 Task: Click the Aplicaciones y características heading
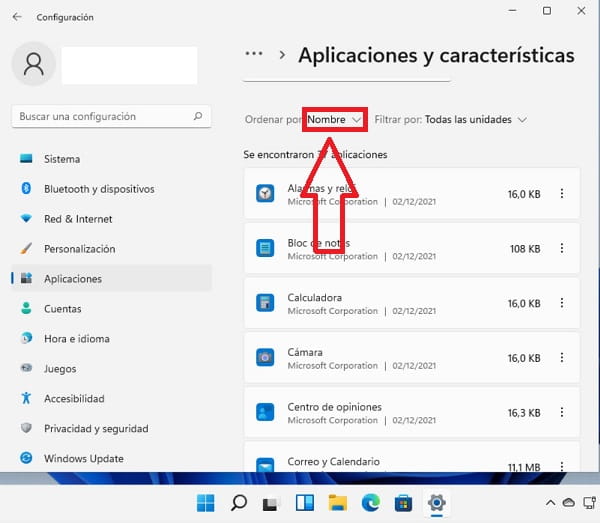point(436,55)
